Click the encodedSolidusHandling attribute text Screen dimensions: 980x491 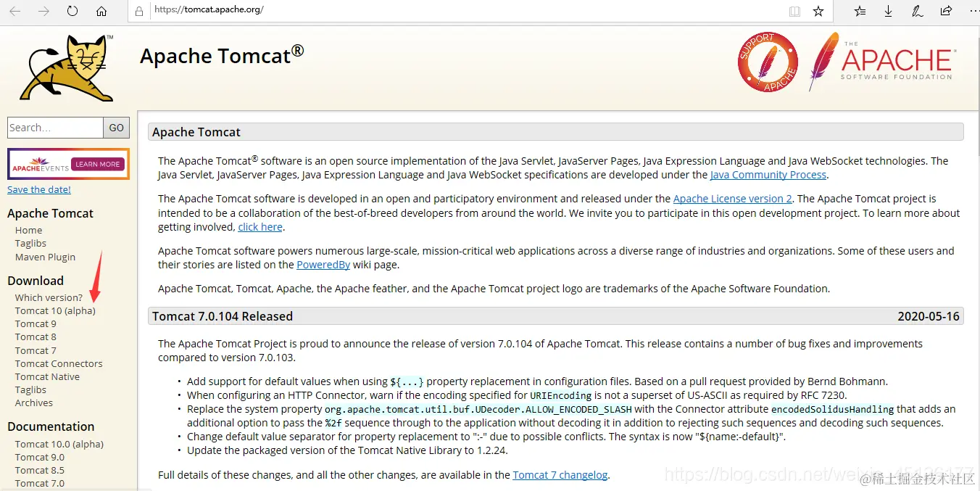point(832,409)
